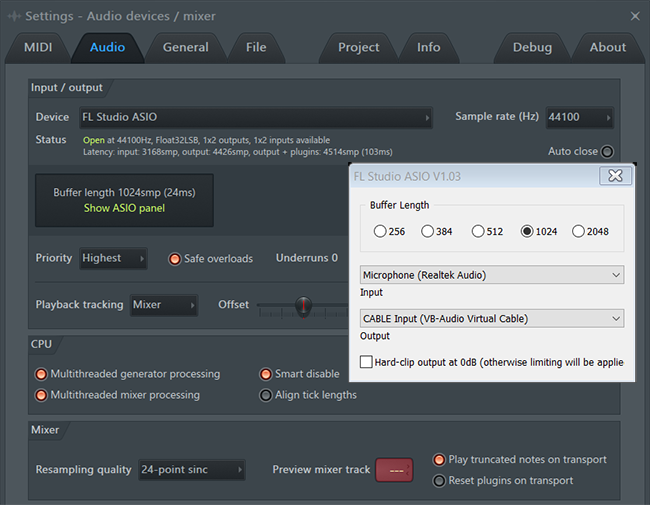Switch to the Info tab
The image size is (650, 505).
429,47
